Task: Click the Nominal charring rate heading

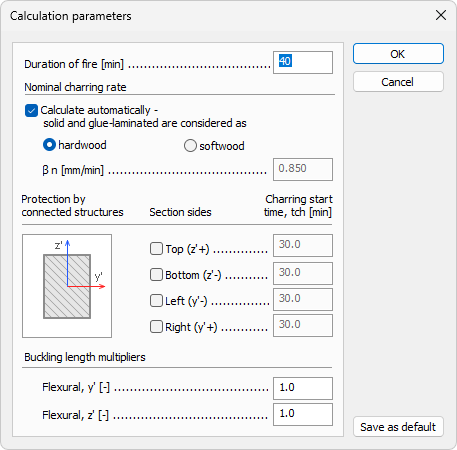Action: [x=75, y=87]
